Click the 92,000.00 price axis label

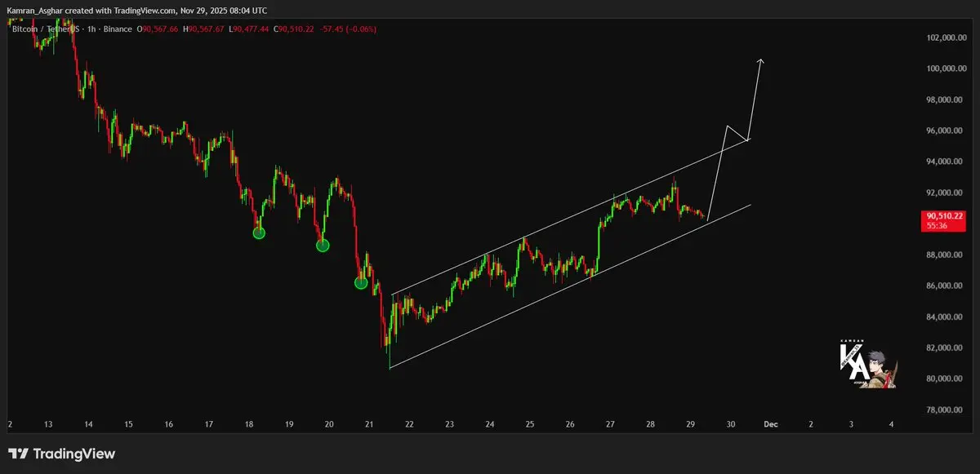tap(943, 193)
